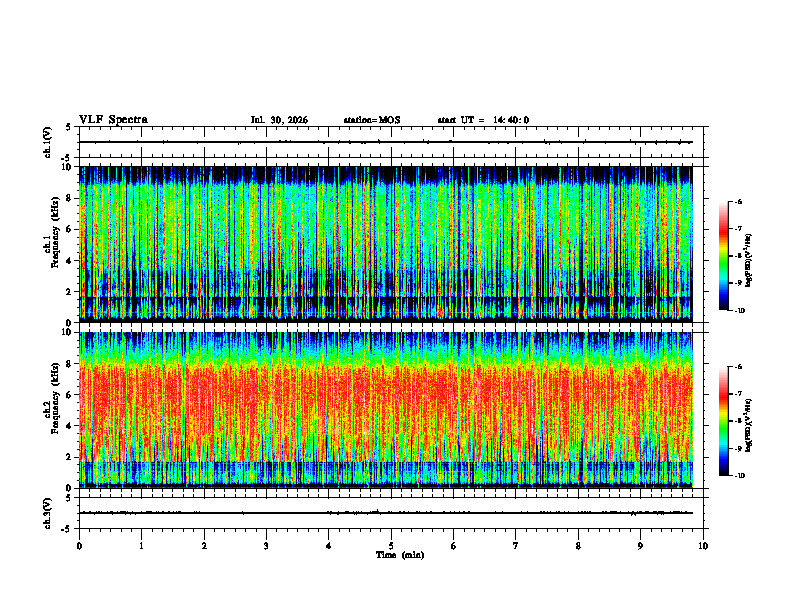Viewport: 792px width, 612px height.
Task: Click the ch.1 spectrogram color scale bar
Action: 723,256
